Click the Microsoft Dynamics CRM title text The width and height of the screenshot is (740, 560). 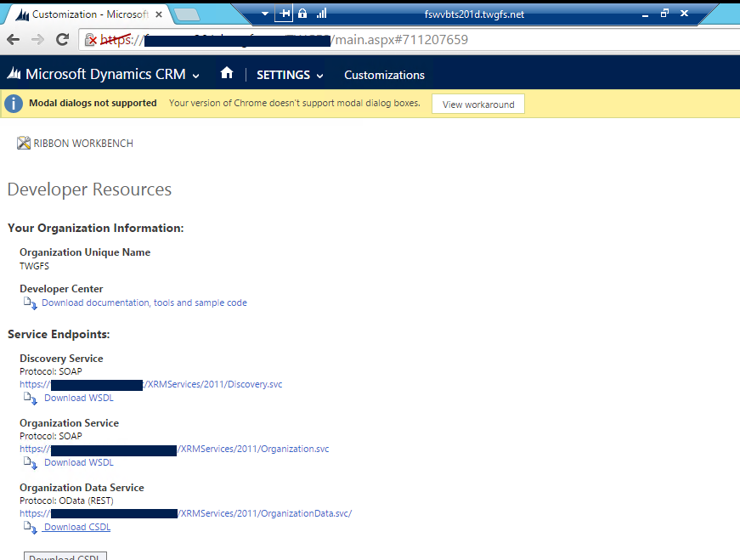pos(105,74)
